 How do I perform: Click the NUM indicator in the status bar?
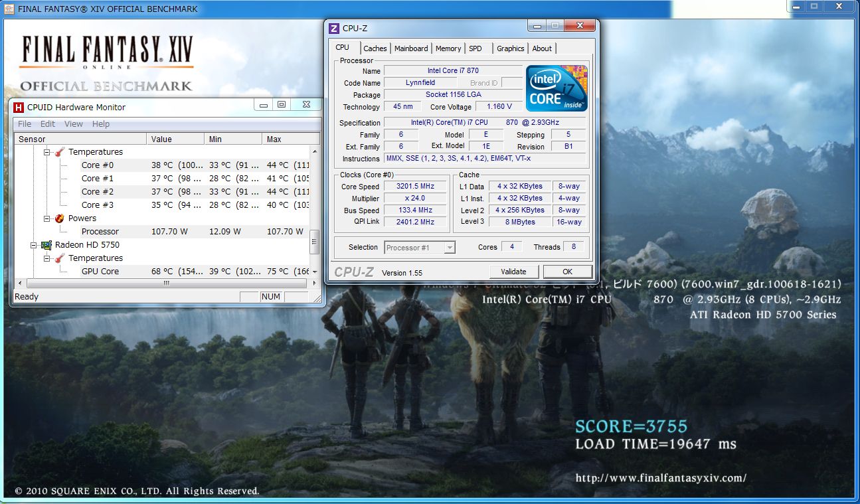coord(271,297)
